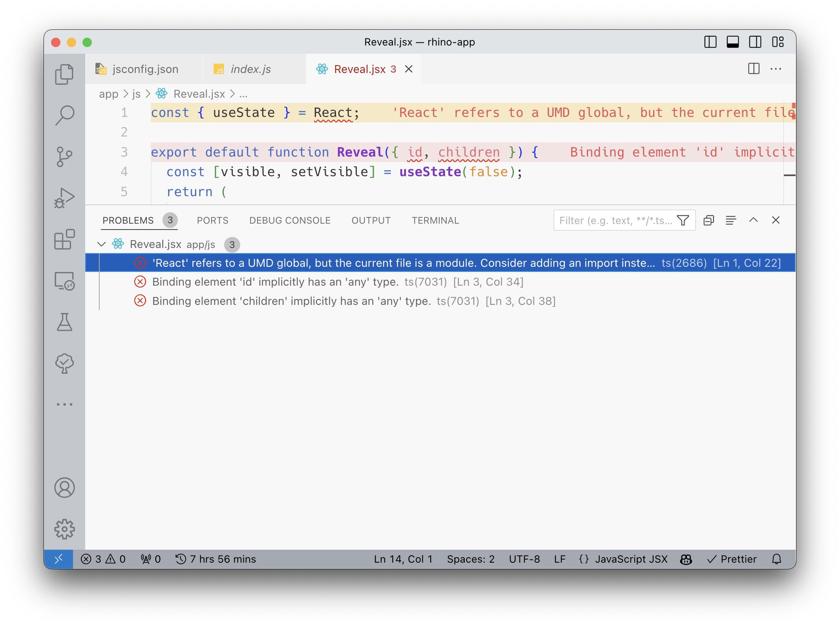Open the Run and Debug view
This screenshot has height=627, width=840.
pyautogui.click(x=64, y=198)
